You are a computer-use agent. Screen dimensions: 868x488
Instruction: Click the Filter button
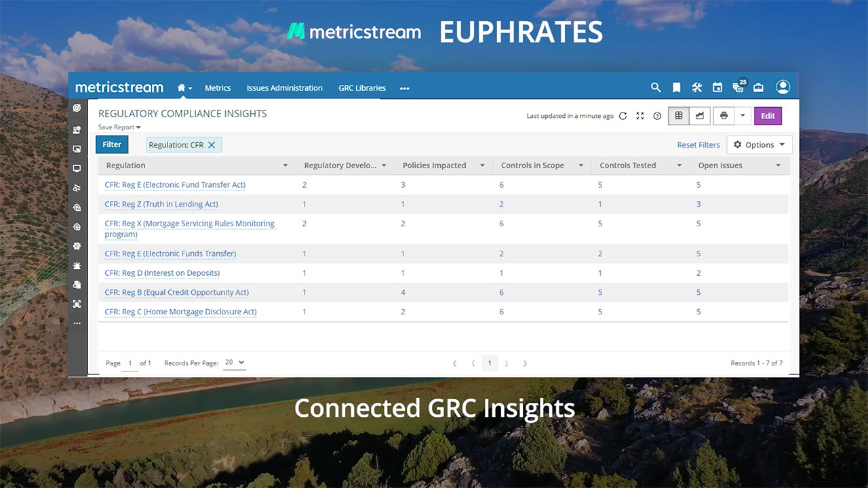coord(112,144)
